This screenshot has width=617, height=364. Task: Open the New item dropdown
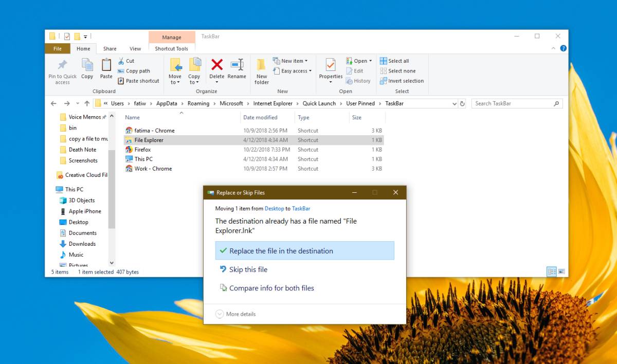(291, 60)
